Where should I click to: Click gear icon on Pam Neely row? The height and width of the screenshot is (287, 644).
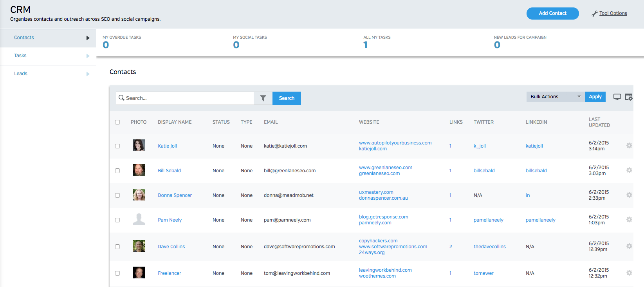tap(629, 220)
